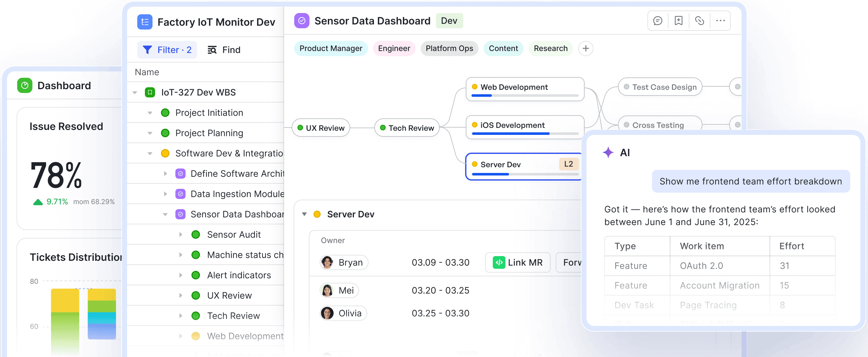Click Mei's avatar picture
868x357 pixels.
point(327,290)
